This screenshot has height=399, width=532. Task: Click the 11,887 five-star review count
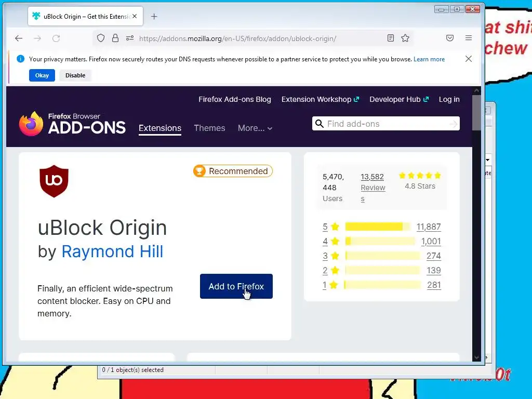click(429, 227)
